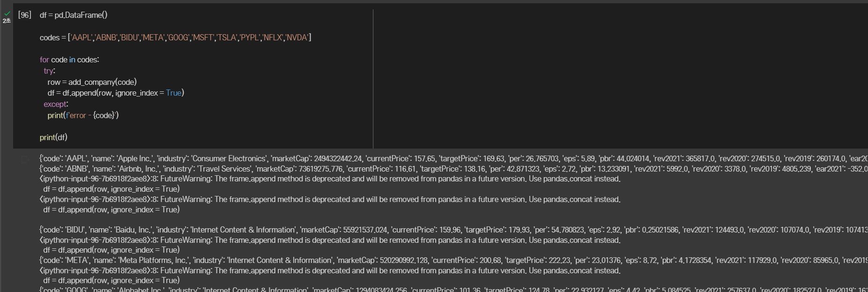Click the faint output actions icon beside AAPL output
The width and height of the screenshot is (868, 292).
[x=25, y=159]
